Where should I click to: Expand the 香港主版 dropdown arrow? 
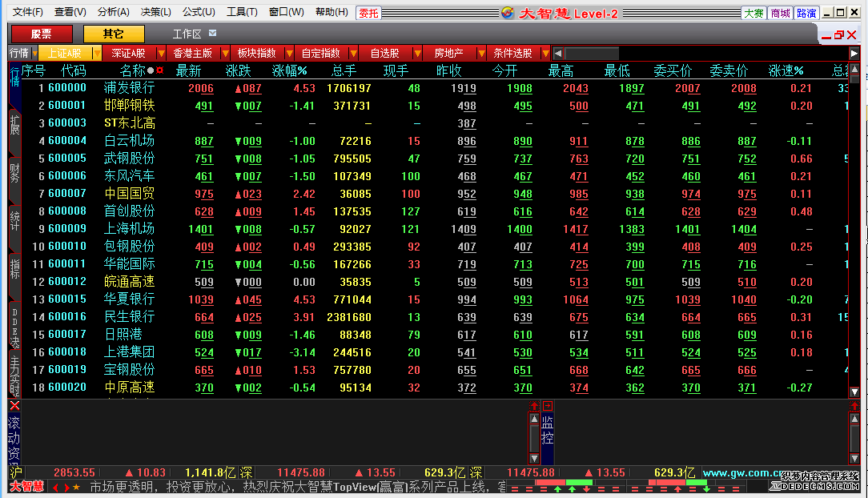pyautogui.click(x=225, y=53)
